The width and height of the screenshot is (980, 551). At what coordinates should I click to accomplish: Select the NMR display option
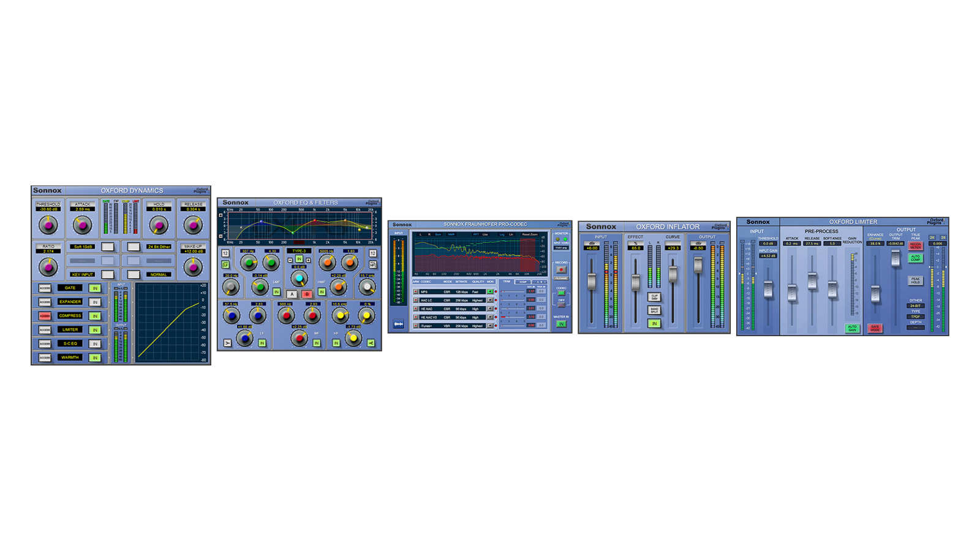(451, 234)
